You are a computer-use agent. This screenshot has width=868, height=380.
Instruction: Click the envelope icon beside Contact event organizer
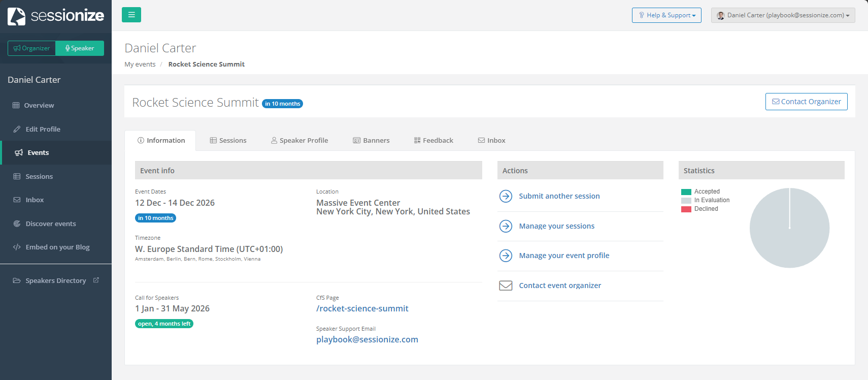coord(506,286)
